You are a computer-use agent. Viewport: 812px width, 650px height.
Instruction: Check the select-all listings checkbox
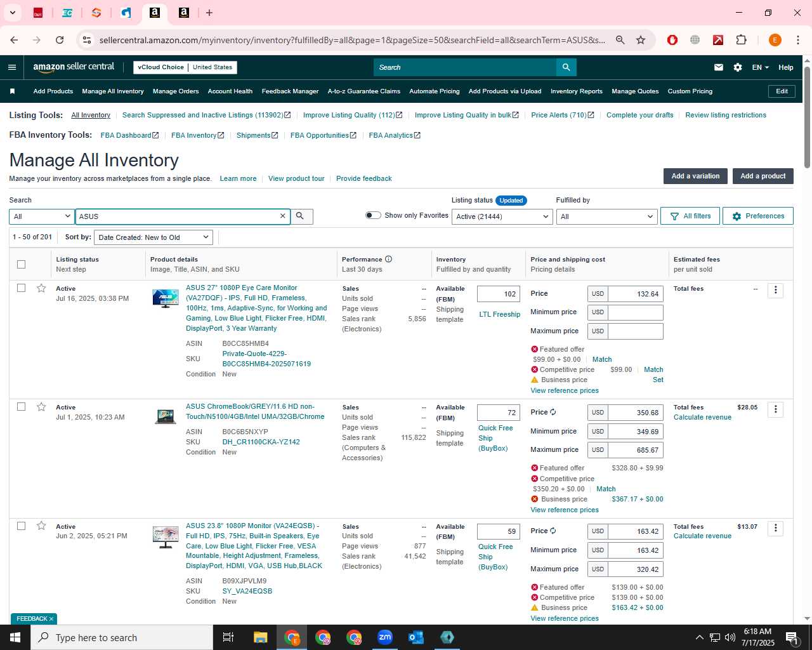pos(21,264)
